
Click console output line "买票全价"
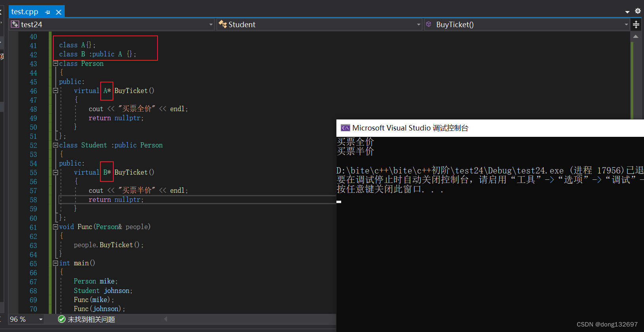[355, 142]
